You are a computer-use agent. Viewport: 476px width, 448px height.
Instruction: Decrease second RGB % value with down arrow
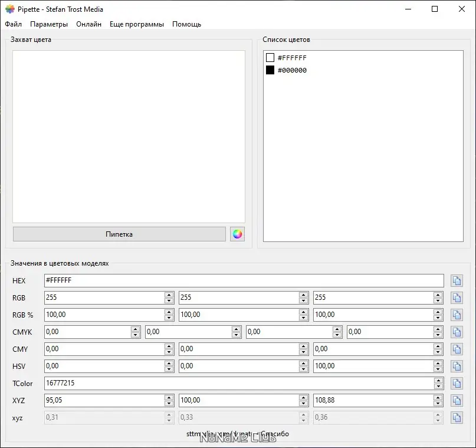pyautogui.click(x=304, y=318)
